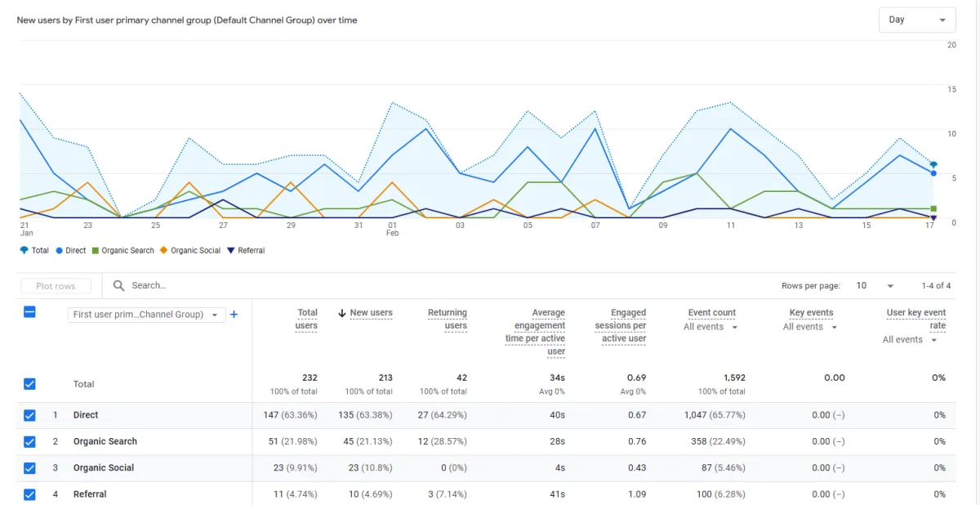The image size is (980, 505).
Task: Expand the First user primary channel dropdown
Action: point(147,315)
